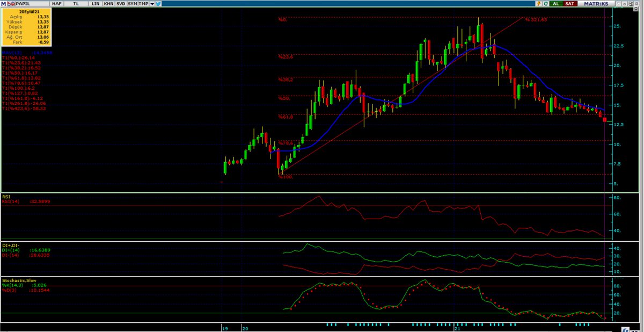Click the KHN toolbar button
644x332 pixels.
tap(108, 3)
